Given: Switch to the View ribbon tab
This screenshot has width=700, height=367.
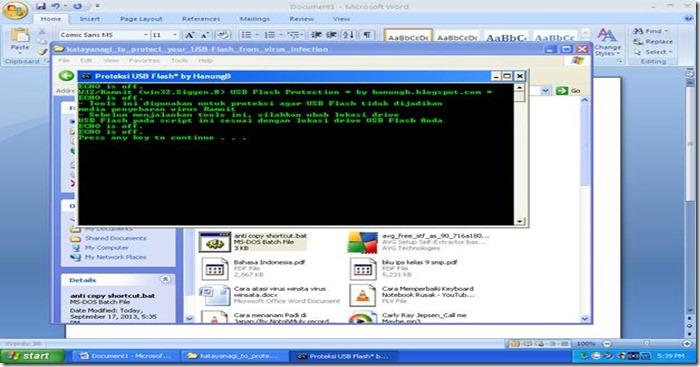Looking at the screenshot, I should (341, 19).
